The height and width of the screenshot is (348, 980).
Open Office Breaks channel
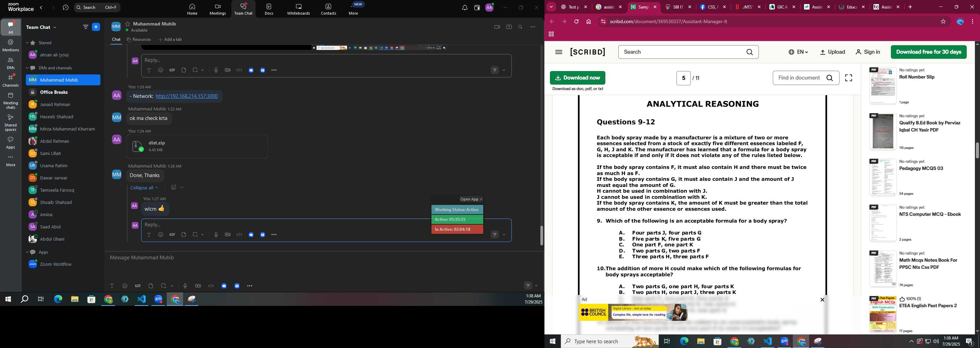63,92
